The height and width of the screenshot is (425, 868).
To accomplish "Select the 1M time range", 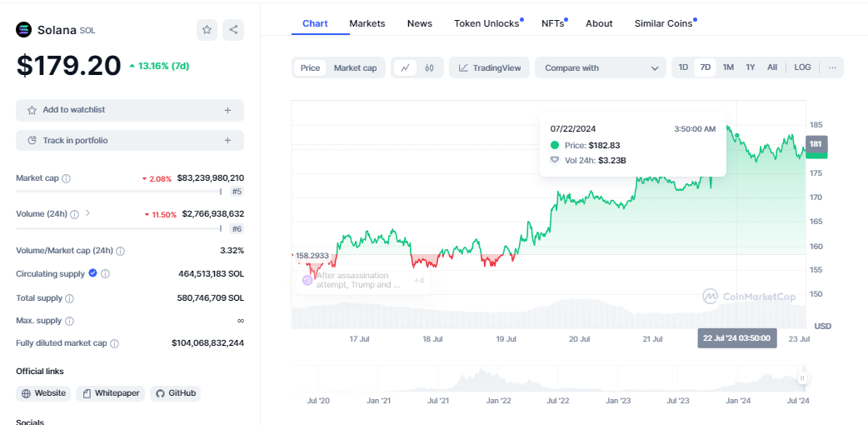I will pos(728,67).
